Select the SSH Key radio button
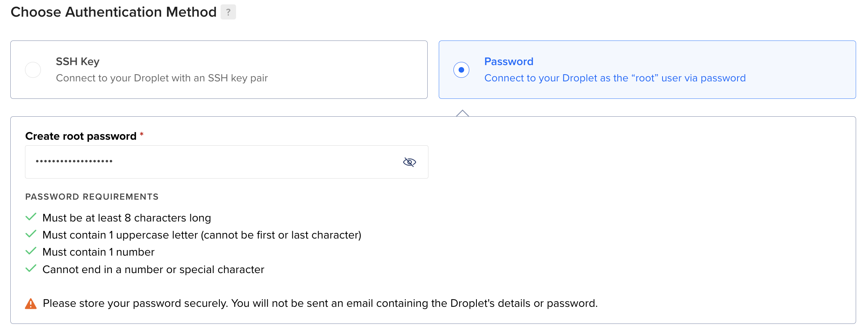The image size is (868, 335). (33, 70)
